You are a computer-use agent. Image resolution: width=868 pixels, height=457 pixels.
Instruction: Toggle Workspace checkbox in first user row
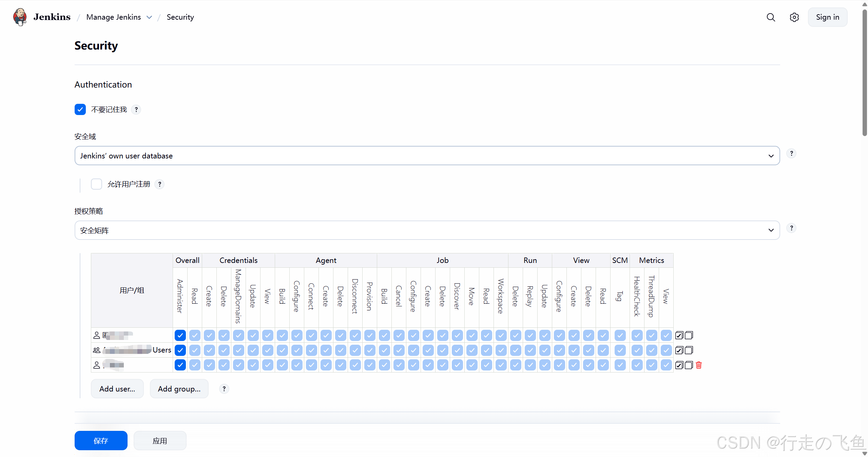[x=501, y=335]
